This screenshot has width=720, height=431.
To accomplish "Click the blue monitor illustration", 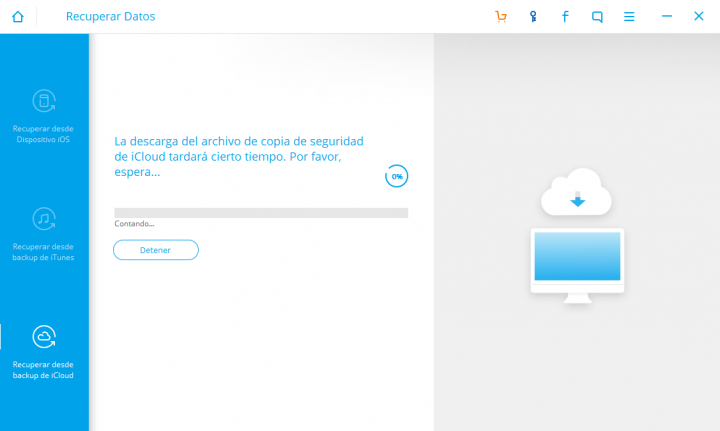I will click(577, 257).
